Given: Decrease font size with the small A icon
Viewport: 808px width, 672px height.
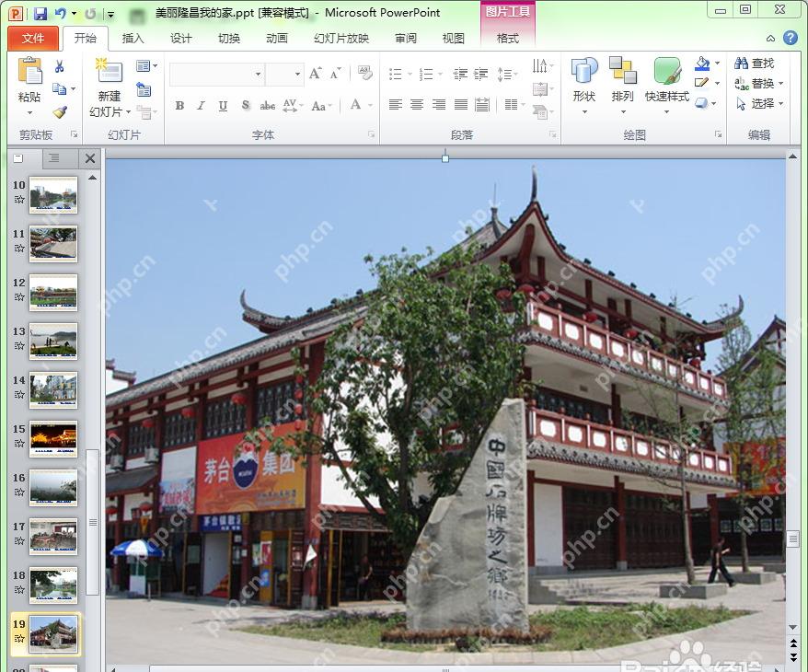Looking at the screenshot, I should pos(336,74).
